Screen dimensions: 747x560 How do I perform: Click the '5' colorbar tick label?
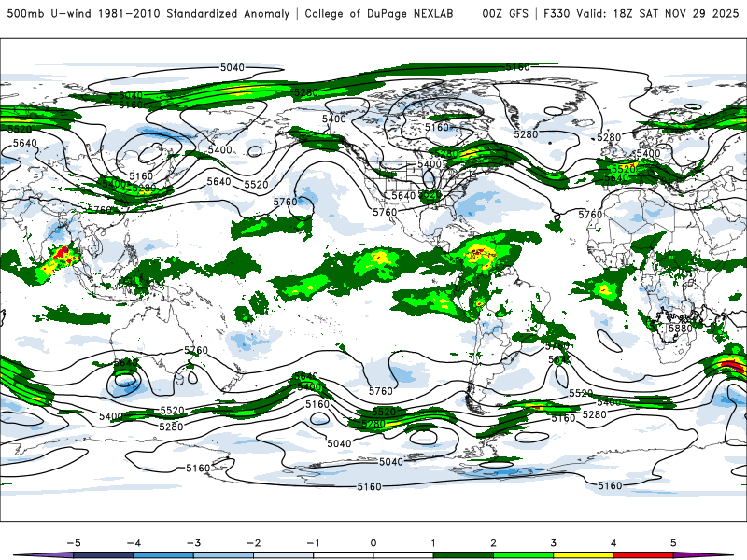coord(673,543)
